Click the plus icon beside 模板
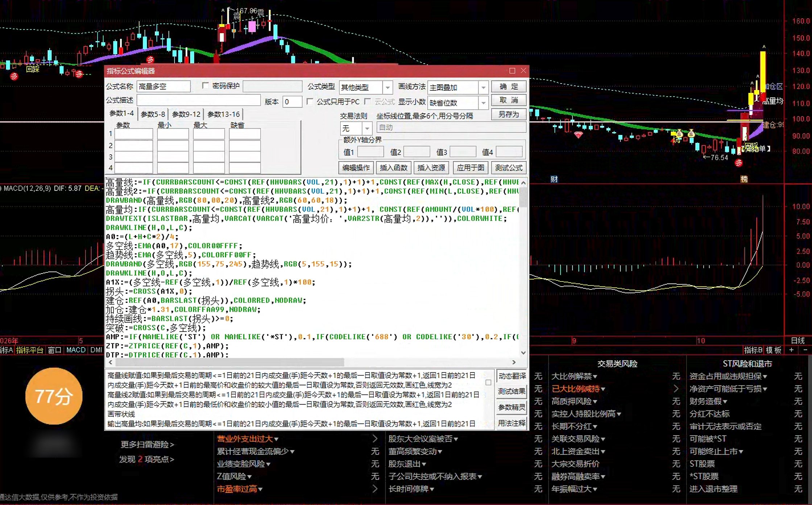This screenshot has width=812, height=505. 792,350
